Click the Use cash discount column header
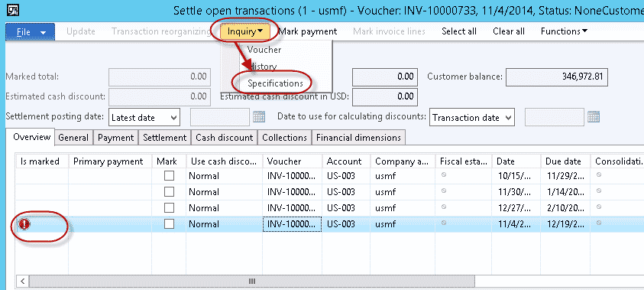The height and width of the screenshot is (290, 644). click(225, 161)
